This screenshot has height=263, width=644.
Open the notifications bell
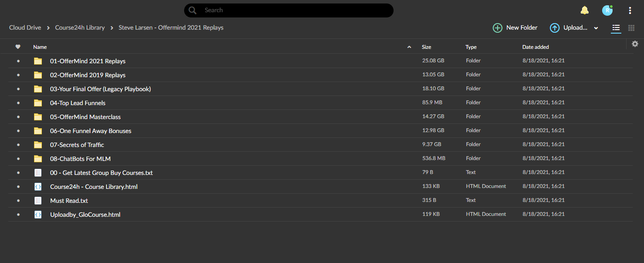pos(584,10)
